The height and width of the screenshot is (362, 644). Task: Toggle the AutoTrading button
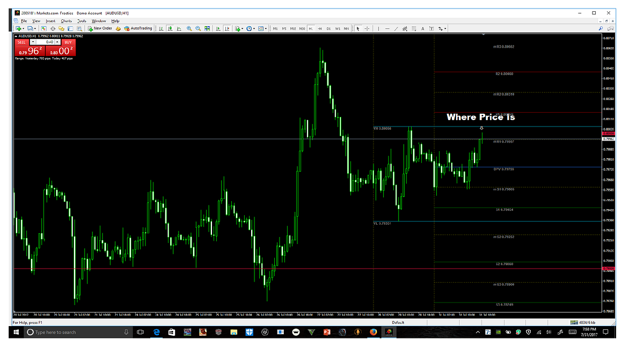pyautogui.click(x=138, y=28)
